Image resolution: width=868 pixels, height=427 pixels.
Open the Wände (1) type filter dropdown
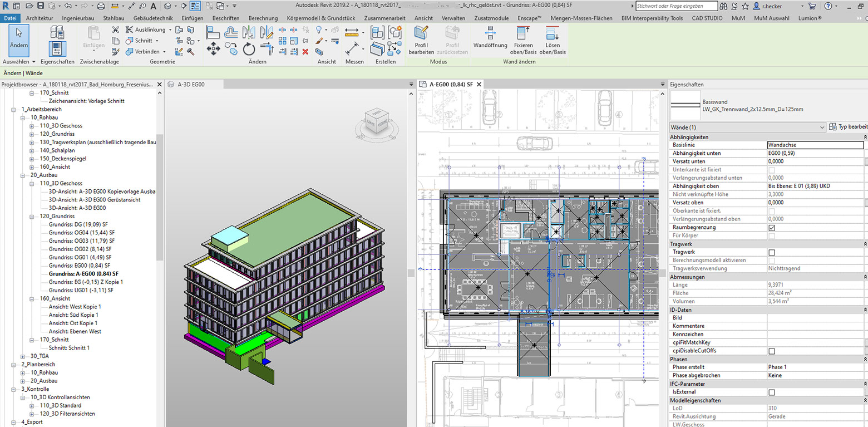click(x=748, y=127)
